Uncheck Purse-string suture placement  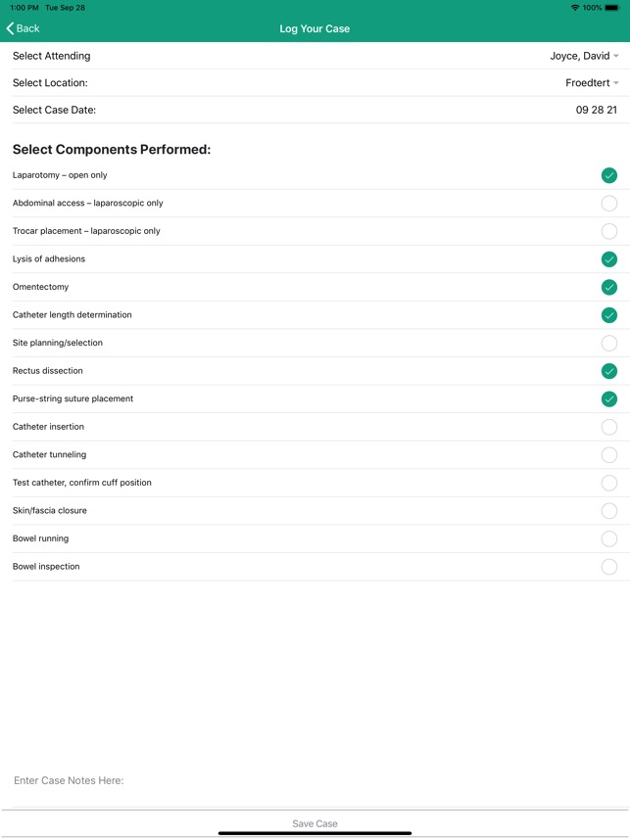pyautogui.click(x=608, y=398)
